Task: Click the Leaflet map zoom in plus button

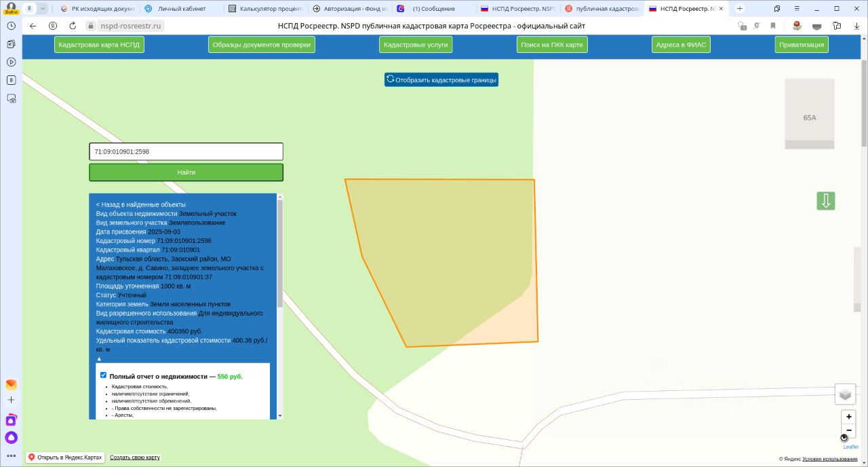Action: click(848, 417)
